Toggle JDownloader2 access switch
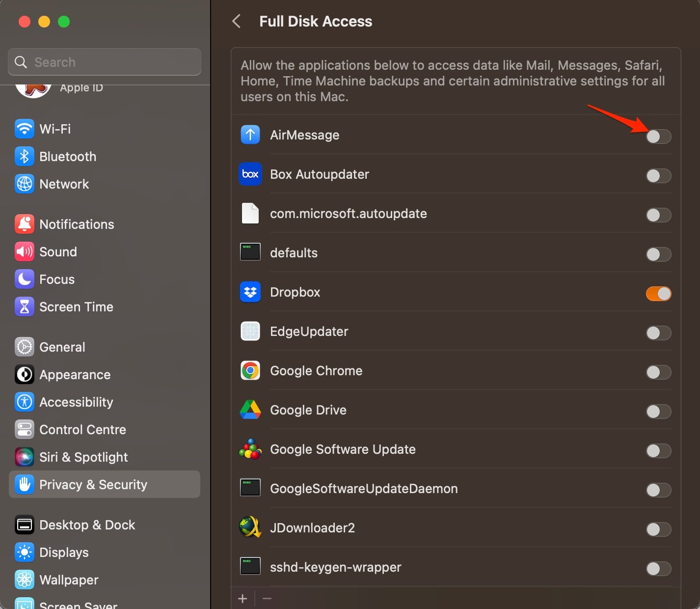Viewport: 700px width, 609px height. 658,529
